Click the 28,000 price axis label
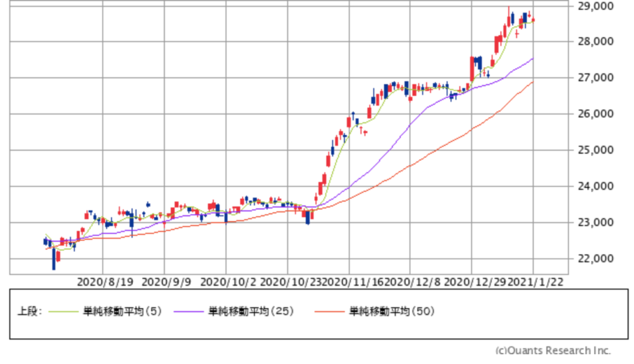634x364 pixels. pyautogui.click(x=596, y=41)
